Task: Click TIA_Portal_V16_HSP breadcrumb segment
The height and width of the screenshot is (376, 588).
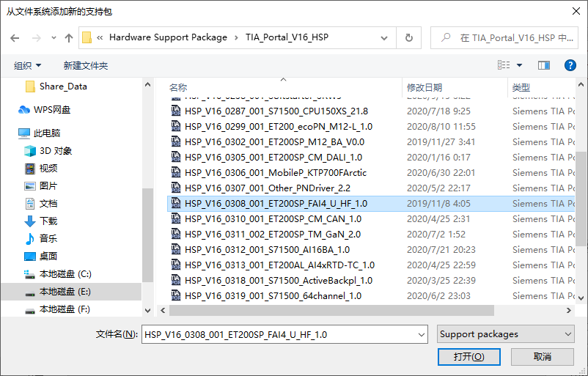Action: (x=287, y=37)
